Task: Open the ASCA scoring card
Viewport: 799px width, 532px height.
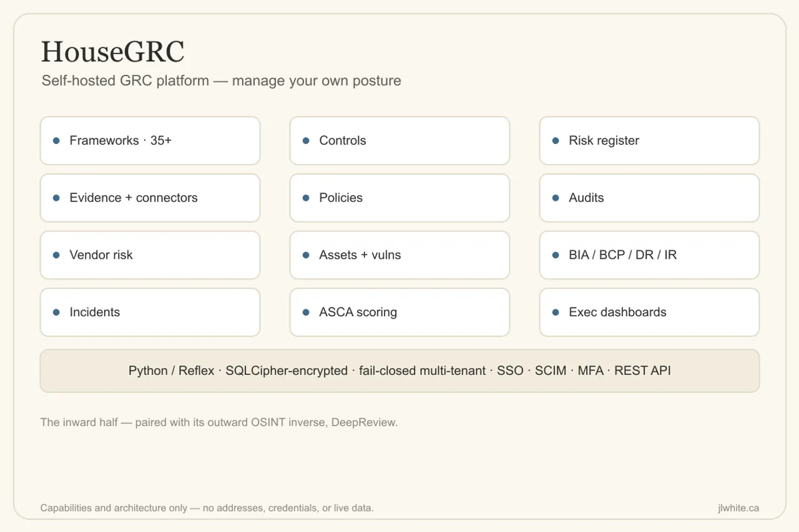Action: click(399, 312)
